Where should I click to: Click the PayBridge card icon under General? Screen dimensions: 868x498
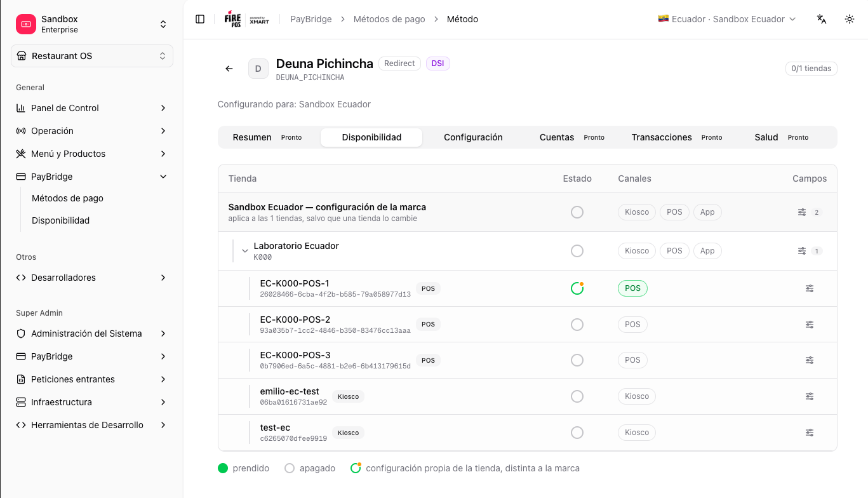(x=21, y=177)
